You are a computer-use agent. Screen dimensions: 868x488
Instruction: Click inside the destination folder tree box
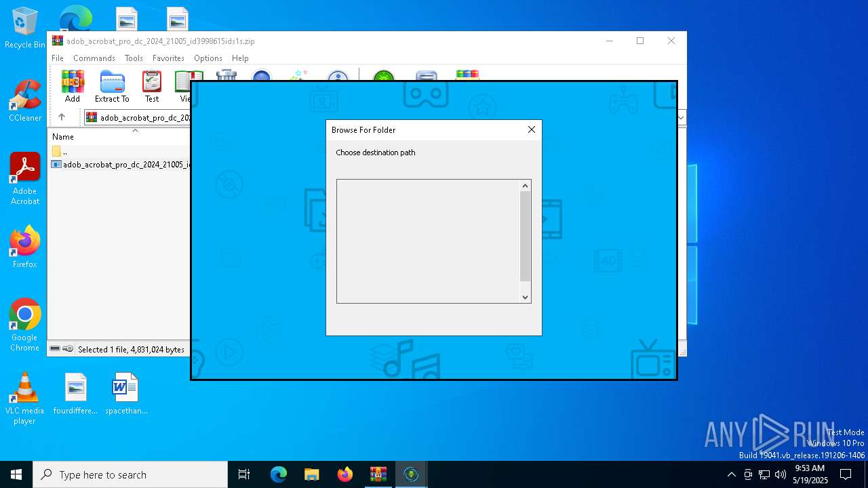(429, 241)
